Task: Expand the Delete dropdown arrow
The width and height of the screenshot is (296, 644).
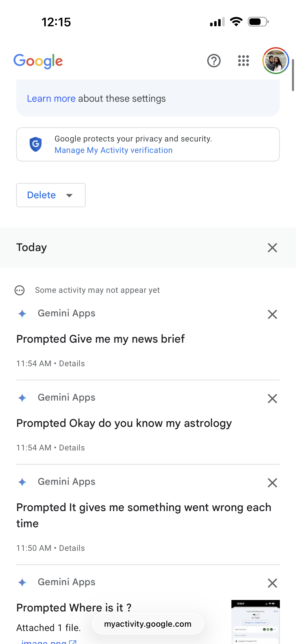Action: [x=69, y=195]
